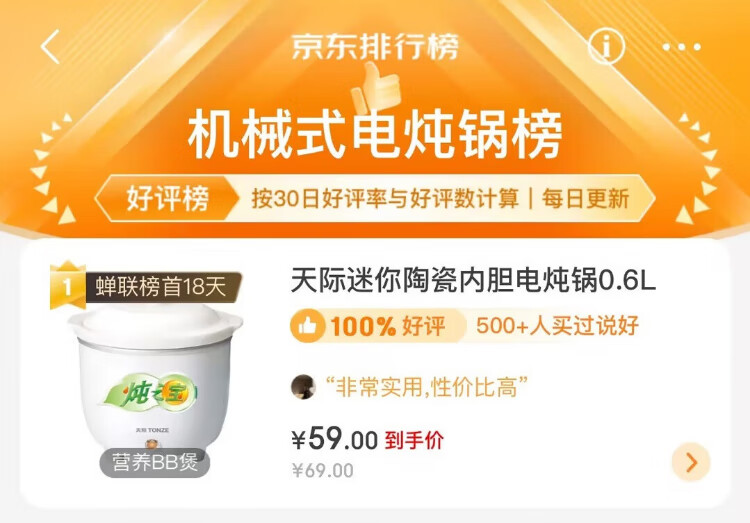Tap the back arrow icon
This screenshot has height=523, width=750.
pos(51,47)
